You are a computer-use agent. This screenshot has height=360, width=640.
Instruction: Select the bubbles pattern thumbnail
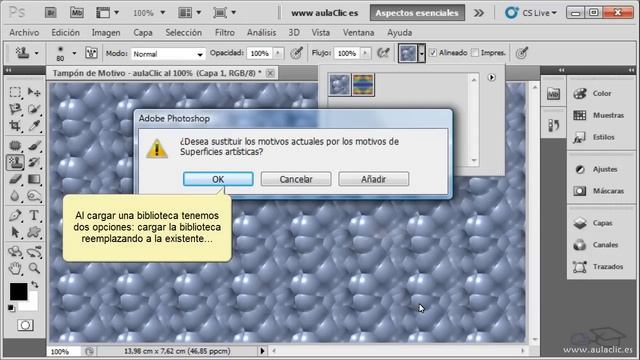pyautogui.click(x=340, y=85)
